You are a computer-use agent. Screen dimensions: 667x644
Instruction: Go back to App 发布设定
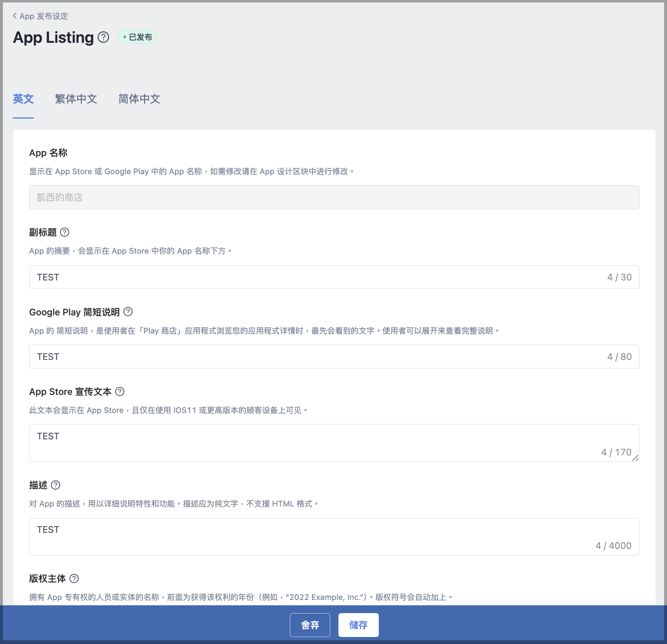click(x=40, y=16)
